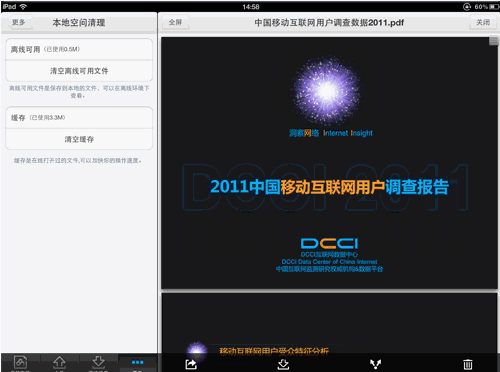Tap the 本地空间清理 panel title
Viewport: 500px width, 372px height.
pos(79,22)
